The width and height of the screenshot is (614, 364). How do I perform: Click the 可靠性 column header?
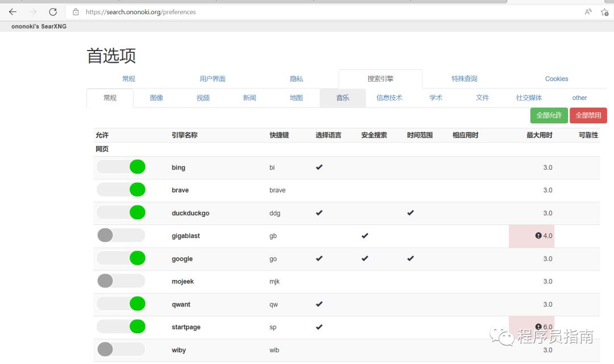[588, 135]
